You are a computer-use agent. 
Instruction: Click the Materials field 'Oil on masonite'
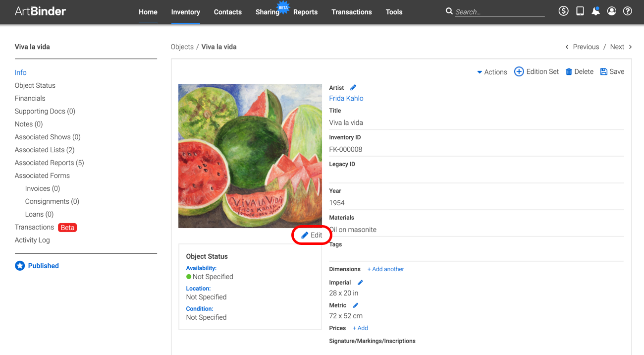point(476,230)
